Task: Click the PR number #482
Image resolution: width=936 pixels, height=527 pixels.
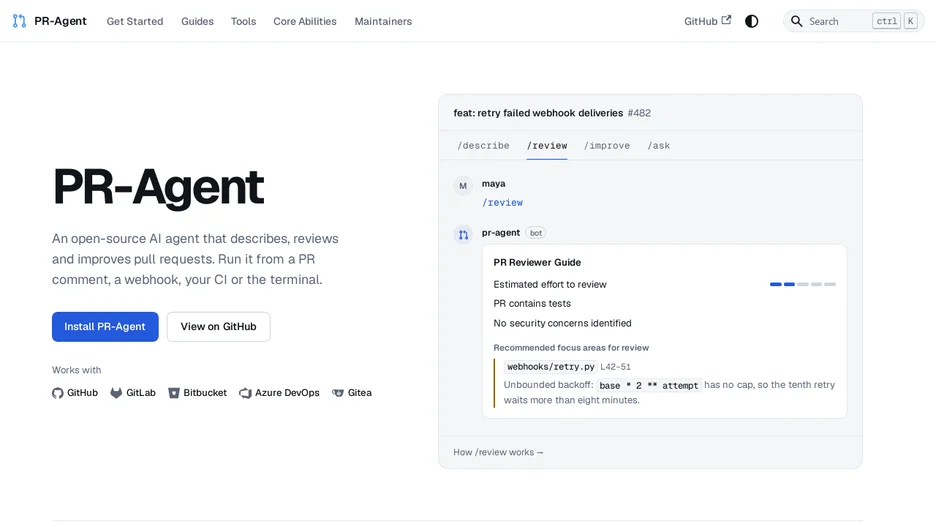Action: point(639,113)
